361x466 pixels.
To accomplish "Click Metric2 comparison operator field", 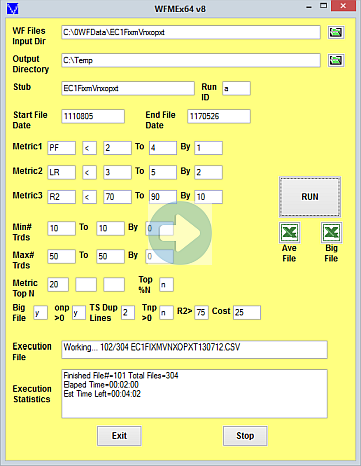I will tap(89, 172).
